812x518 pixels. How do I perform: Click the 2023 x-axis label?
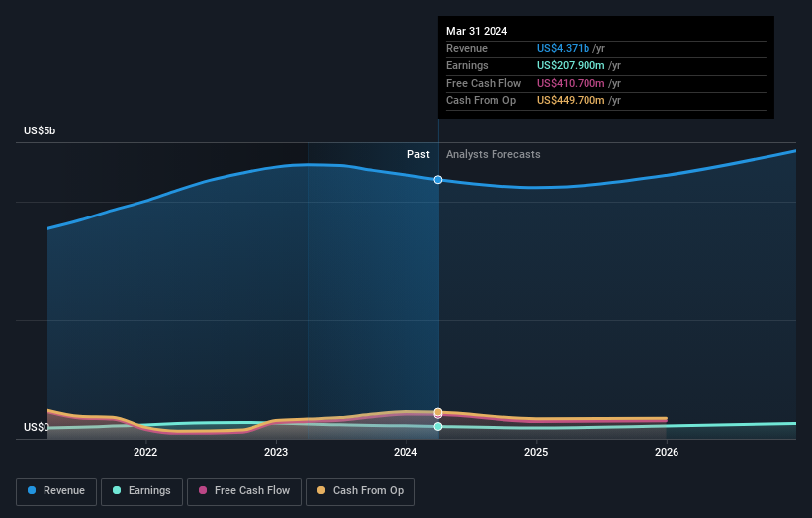tap(276, 453)
